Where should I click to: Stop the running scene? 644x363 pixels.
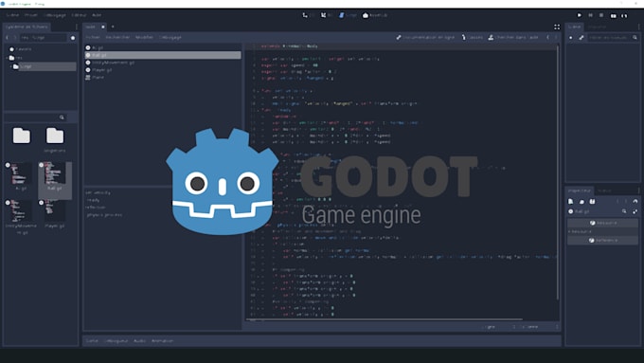601,15
